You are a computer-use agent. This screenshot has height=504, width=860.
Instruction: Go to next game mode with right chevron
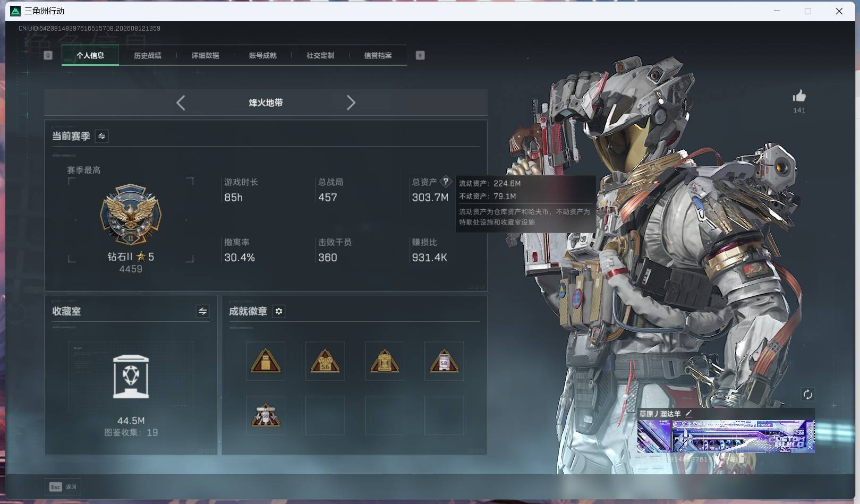tap(351, 102)
